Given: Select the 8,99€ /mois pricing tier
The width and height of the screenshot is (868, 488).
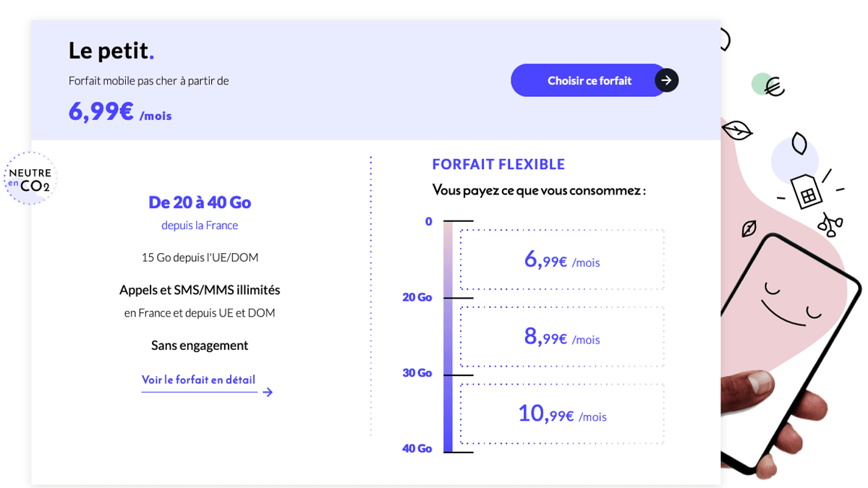Looking at the screenshot, I should click(561, 337).
